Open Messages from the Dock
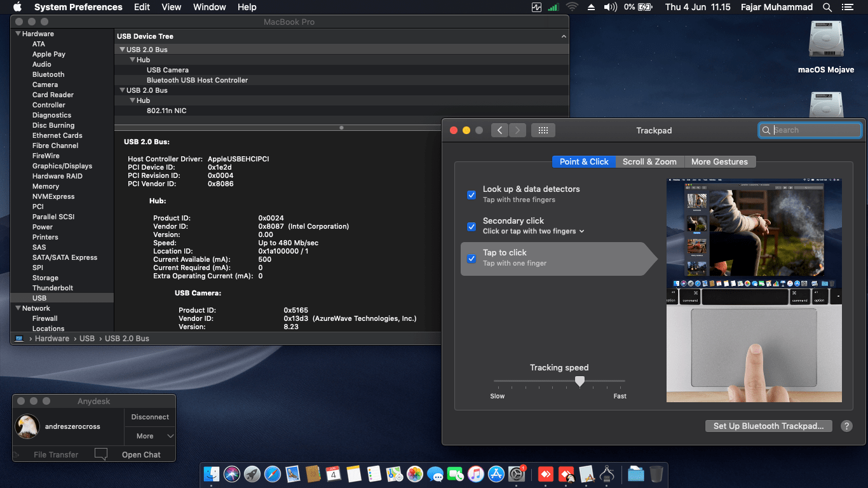The width and height of the screenshot is (868, 488). [x=435, y=474]
